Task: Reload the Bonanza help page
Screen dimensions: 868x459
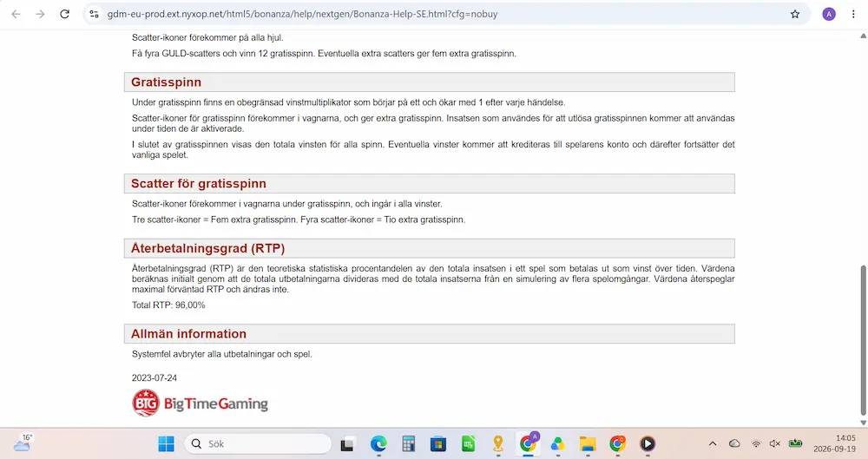Action: [x=65, y=14]
